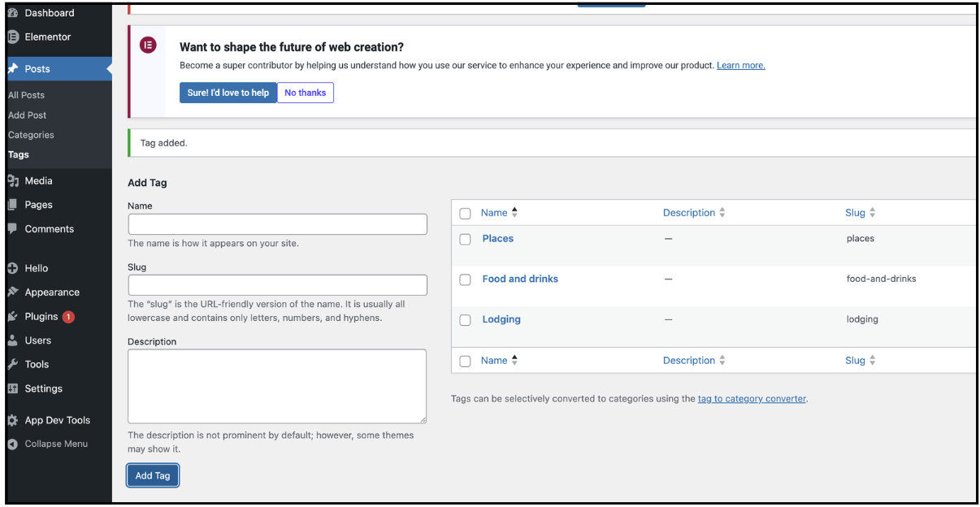
Task: Click the No thanks button
Action: coord(306,93)
